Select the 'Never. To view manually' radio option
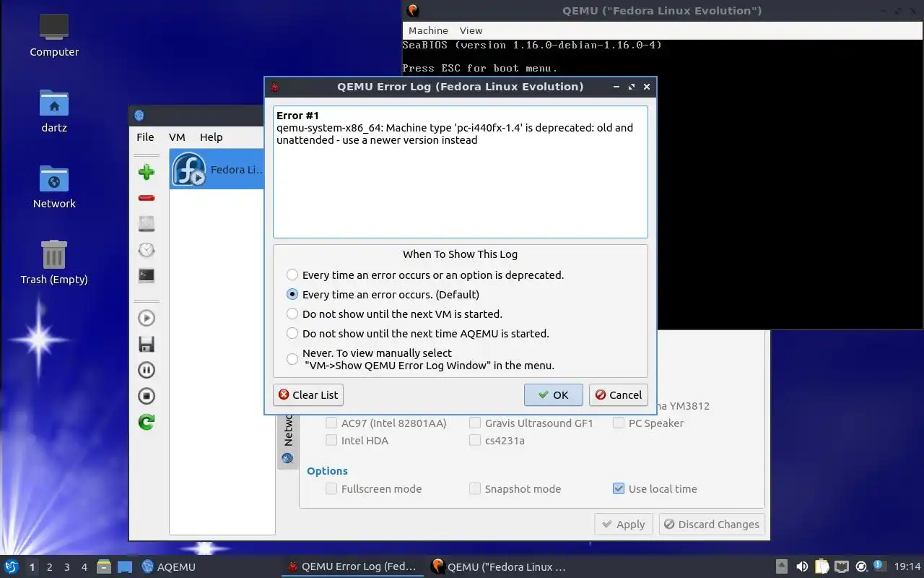Viewport: 924px width, 578px height. (x=420, y=359)
